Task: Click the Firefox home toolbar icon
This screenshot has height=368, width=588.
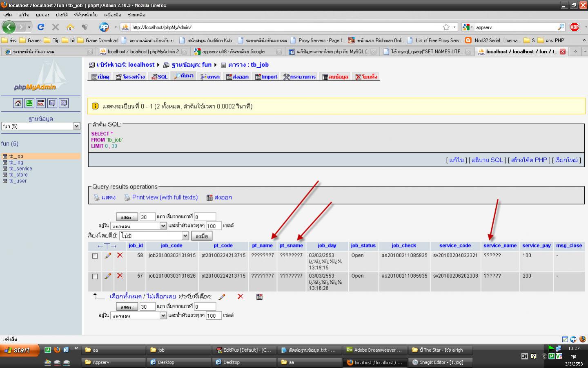Action: pyautogui.click(x=70, y=27)
